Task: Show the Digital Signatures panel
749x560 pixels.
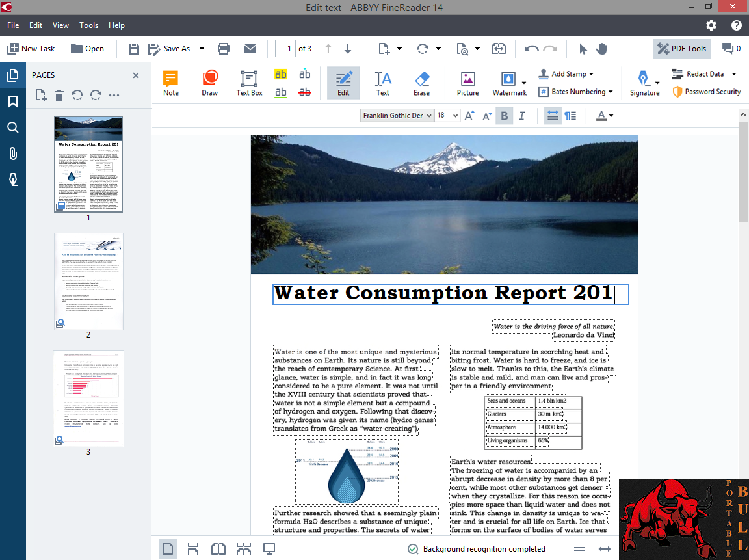Action: [13, 180]
